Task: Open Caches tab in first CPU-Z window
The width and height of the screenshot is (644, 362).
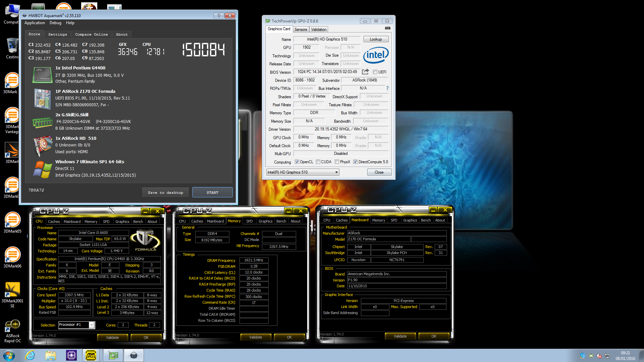Action: (54, 222)
